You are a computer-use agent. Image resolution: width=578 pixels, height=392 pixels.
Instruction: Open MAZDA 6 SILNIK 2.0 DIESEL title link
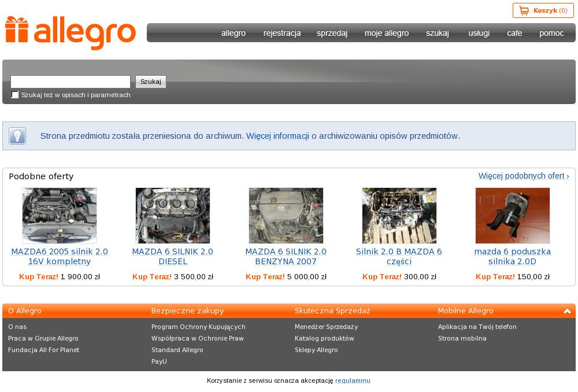pyautogui.click(x=173, y=256)
